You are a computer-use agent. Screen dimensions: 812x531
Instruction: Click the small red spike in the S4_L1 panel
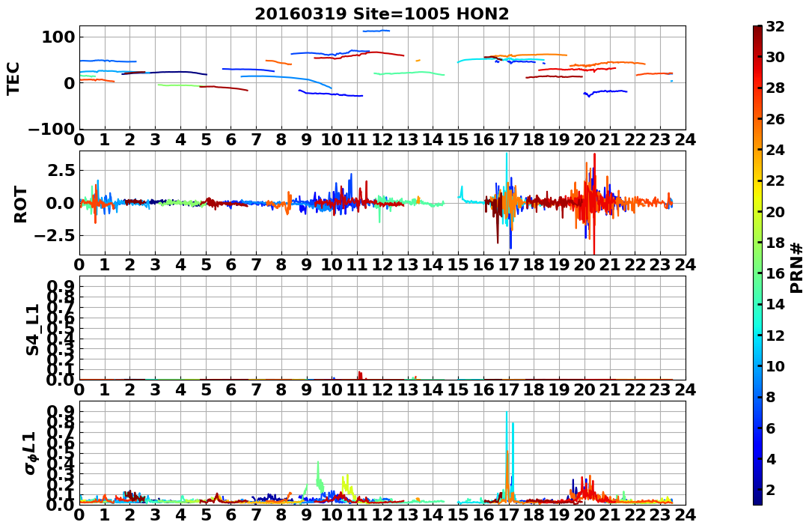pos(360,375)
